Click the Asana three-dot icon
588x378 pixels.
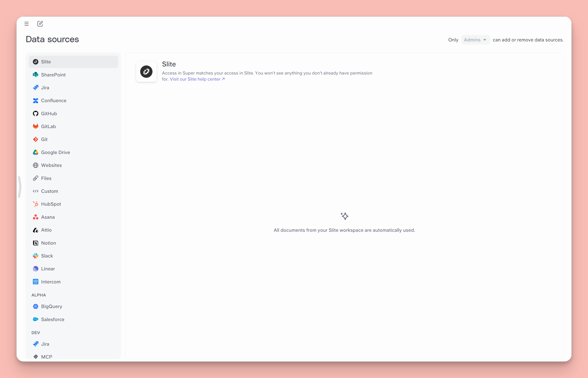[x=36, y=217]
